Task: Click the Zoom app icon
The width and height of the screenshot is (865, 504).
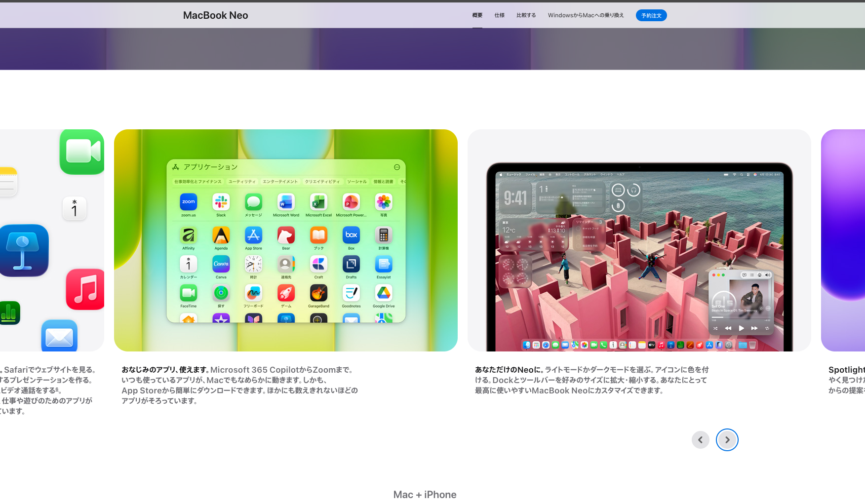Action: click(x=188, y=202)
